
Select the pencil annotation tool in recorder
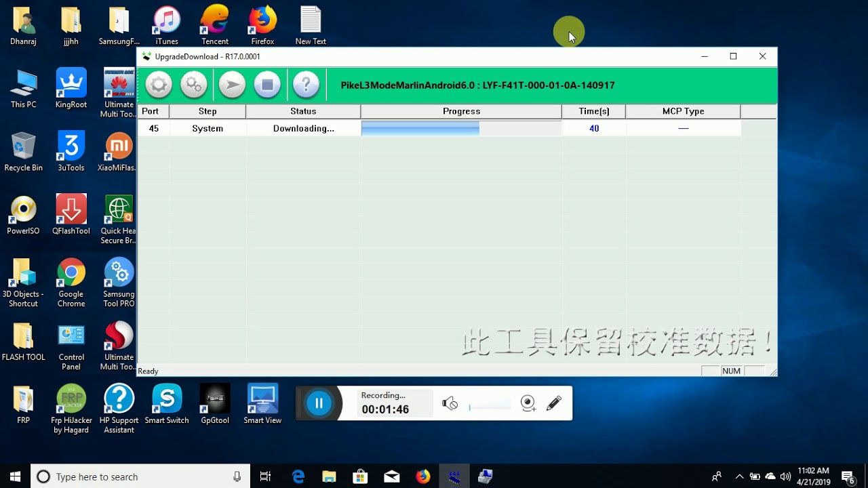coord(553,403)
